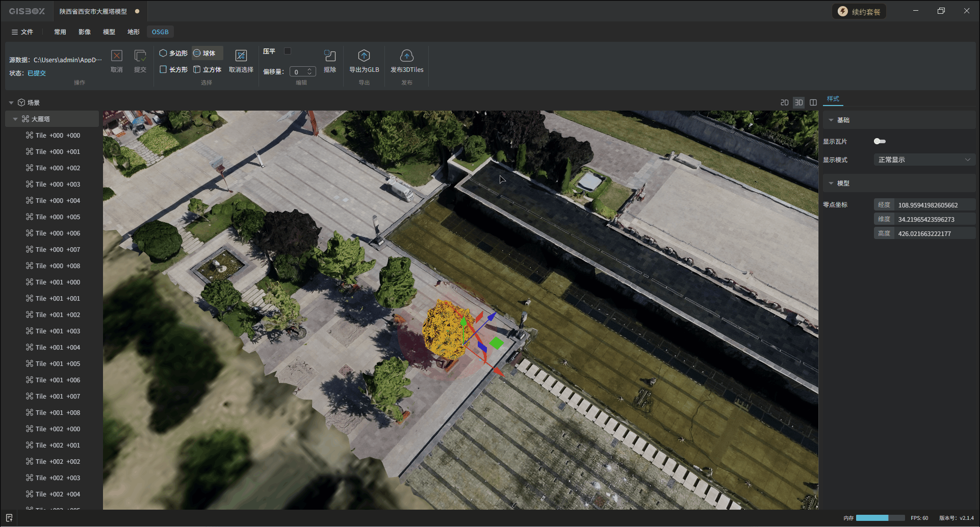
Task: Switch to the split-screen view icon
Action: (x=813, y=102)
